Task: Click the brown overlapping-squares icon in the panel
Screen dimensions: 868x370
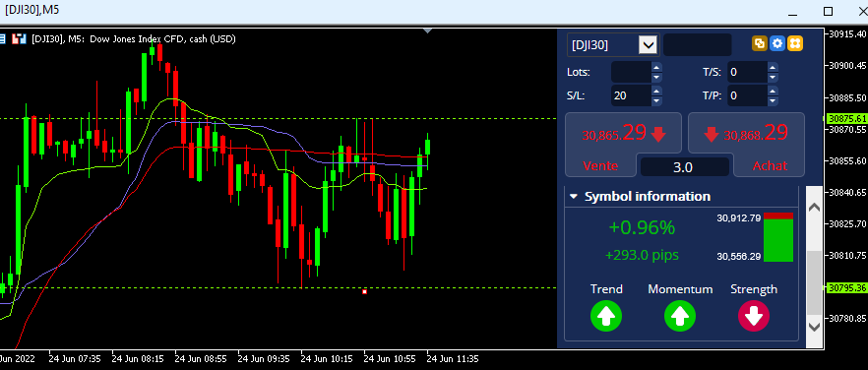Action: point(760,43)
